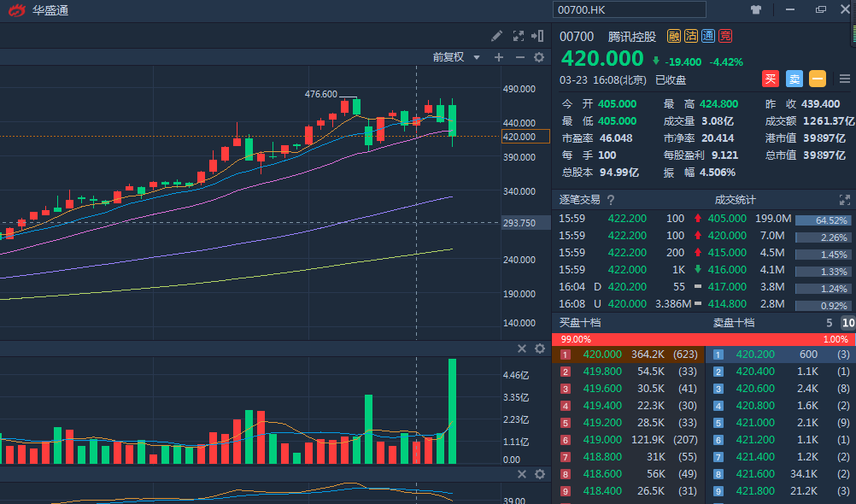Select bid level 1 at 420.000

[x=629, y=355]
